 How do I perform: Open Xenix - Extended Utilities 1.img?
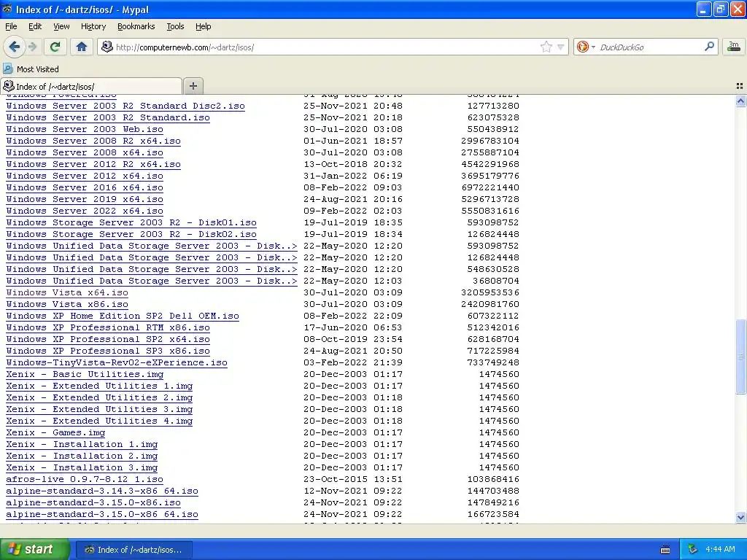[x=99, y=386]
